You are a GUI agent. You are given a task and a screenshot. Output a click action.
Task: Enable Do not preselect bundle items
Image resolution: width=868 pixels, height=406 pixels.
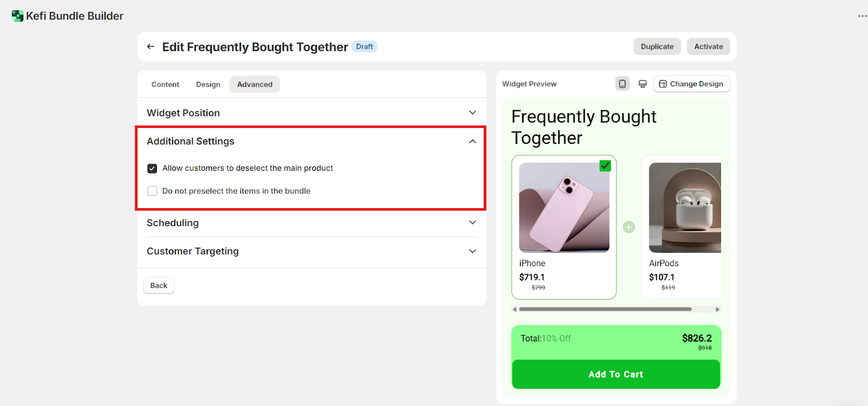(x=152, y=191)
